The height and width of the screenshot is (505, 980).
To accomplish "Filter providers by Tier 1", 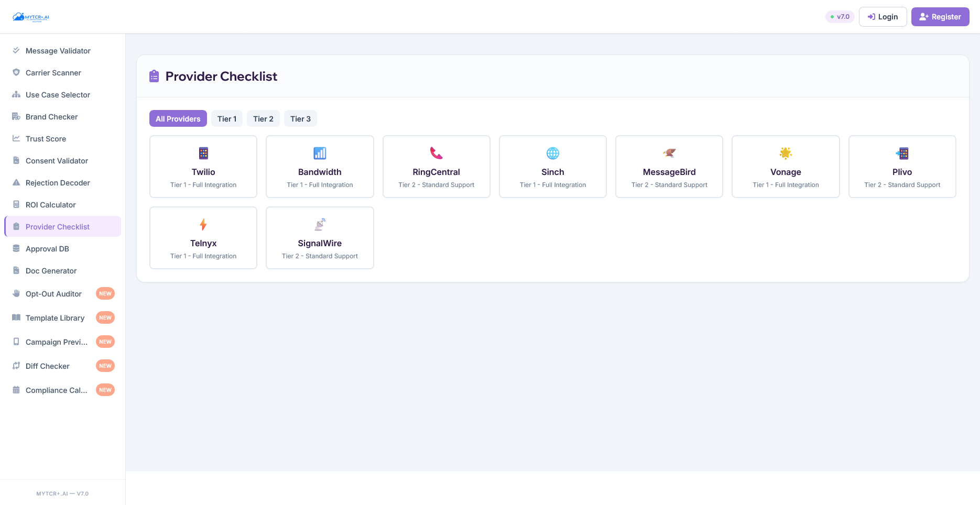I will [227, 119].
